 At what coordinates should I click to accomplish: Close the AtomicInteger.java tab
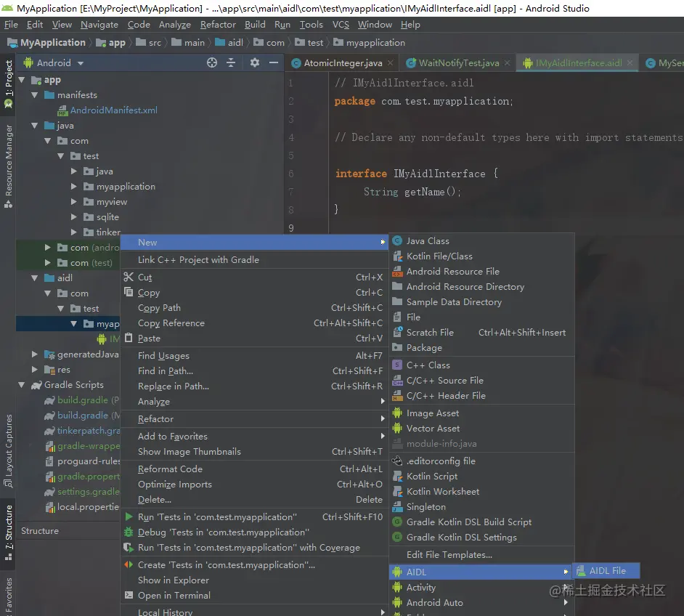pos(391,63)
